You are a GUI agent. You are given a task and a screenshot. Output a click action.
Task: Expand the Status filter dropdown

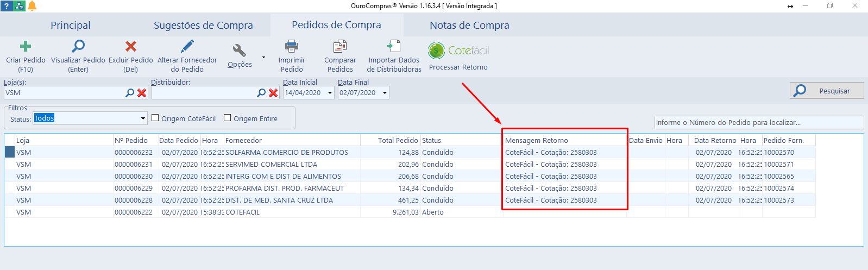[x=143, y=118]
